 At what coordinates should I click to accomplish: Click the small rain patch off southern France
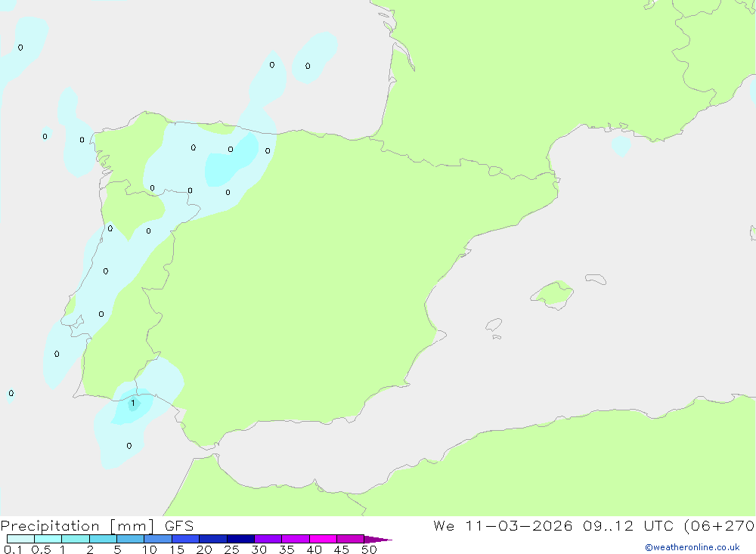pos(621,144)
